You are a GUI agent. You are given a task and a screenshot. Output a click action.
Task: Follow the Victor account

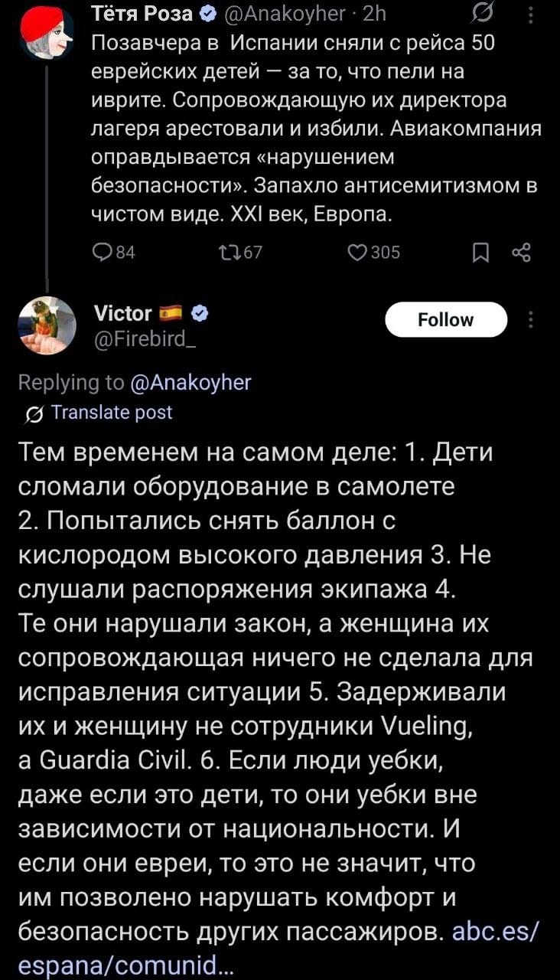click(446, 319)
